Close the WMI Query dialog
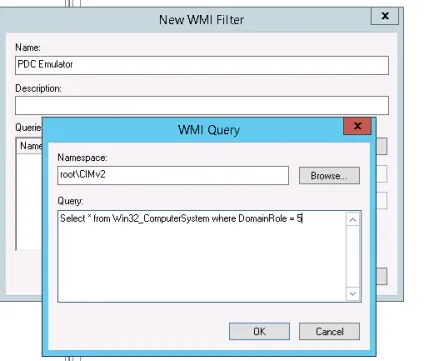Screen dimensions: 424x361 (x=357, y=126)
